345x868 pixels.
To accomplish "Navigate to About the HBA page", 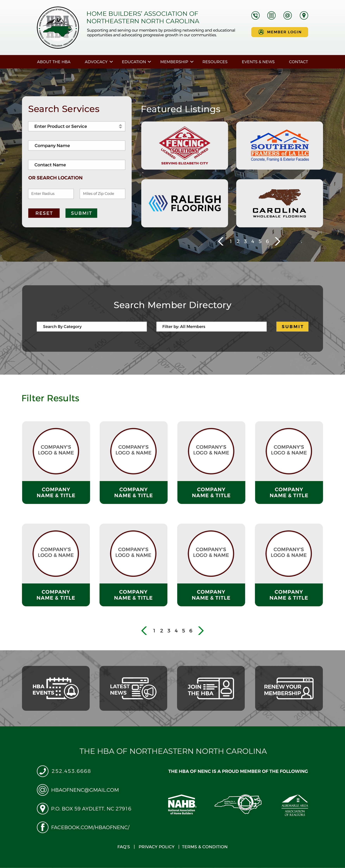I will (53, 62).
